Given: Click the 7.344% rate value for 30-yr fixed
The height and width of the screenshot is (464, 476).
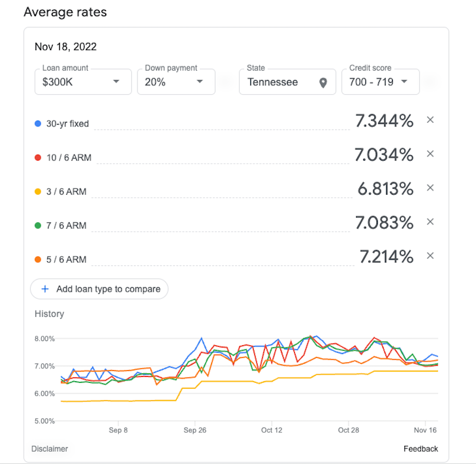Looking at the screenshot, I should point(386,120).
